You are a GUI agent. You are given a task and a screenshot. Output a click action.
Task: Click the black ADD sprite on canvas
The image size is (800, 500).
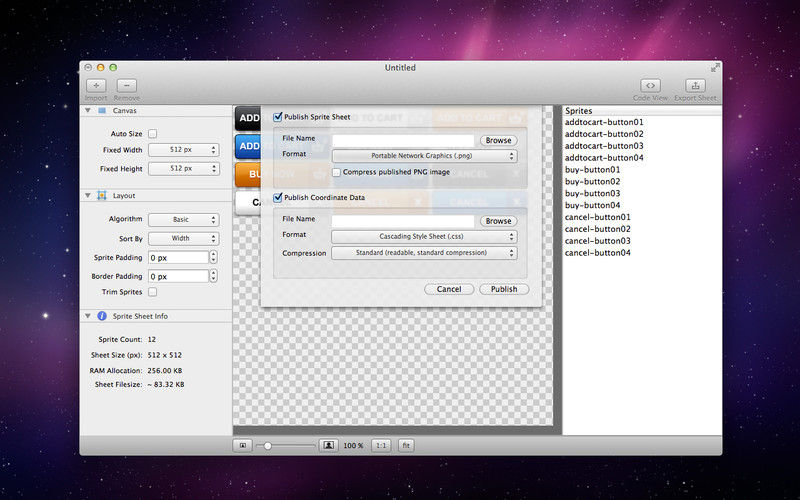tap(248, 118)
